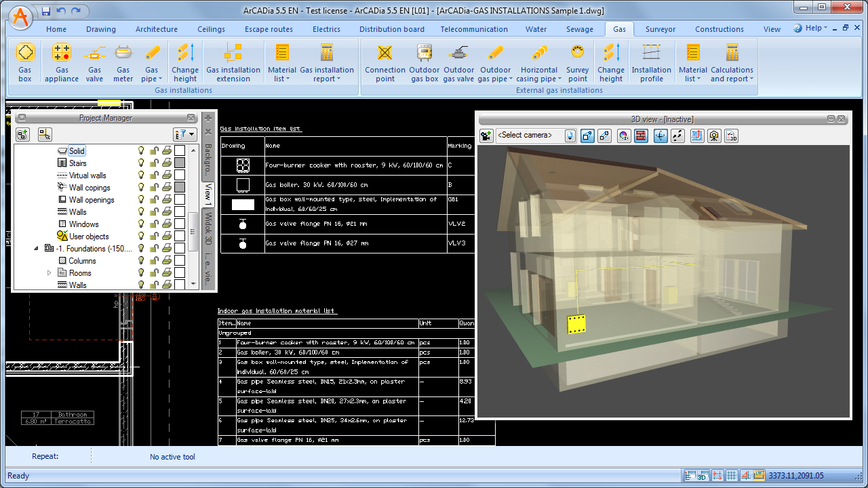Click the Outdoor gas valve icon
Screen dimensions: 868x488
pyautogui.click(x=458, y=62)
